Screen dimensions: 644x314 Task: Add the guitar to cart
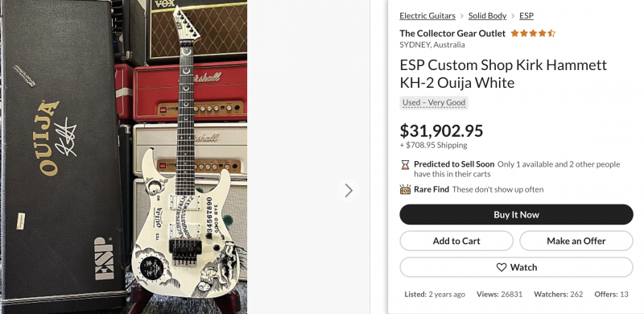click(456, 241)
